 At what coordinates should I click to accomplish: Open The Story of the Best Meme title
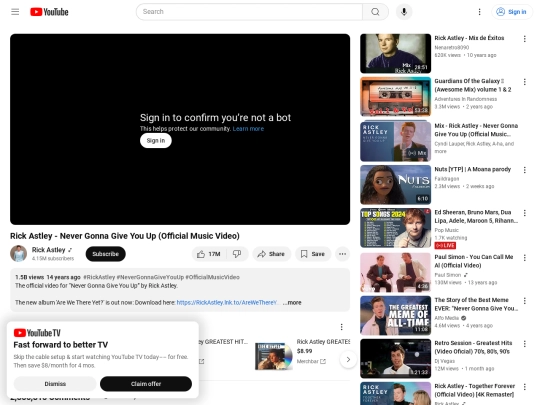pos(476,304)
